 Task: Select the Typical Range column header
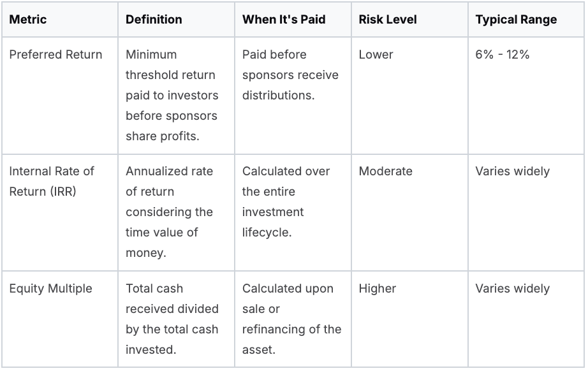(516, 19)
